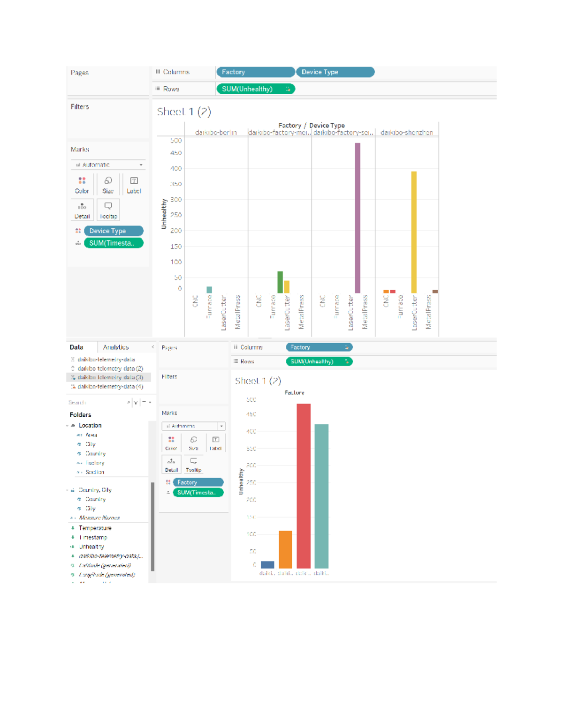Screen dimensions: 563x728
Task: Collapse the Data pane using its arrow icon
Action: [152, 347]
